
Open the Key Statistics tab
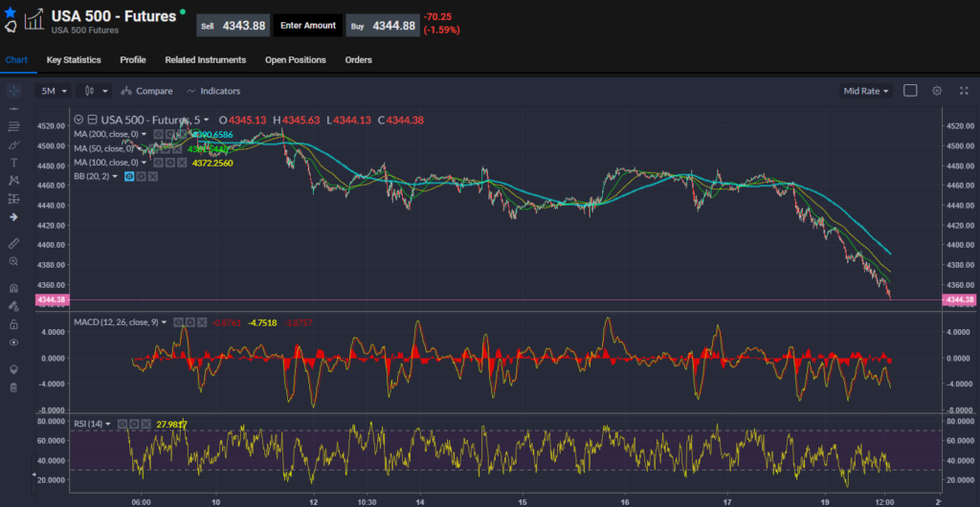click(74, 60)
